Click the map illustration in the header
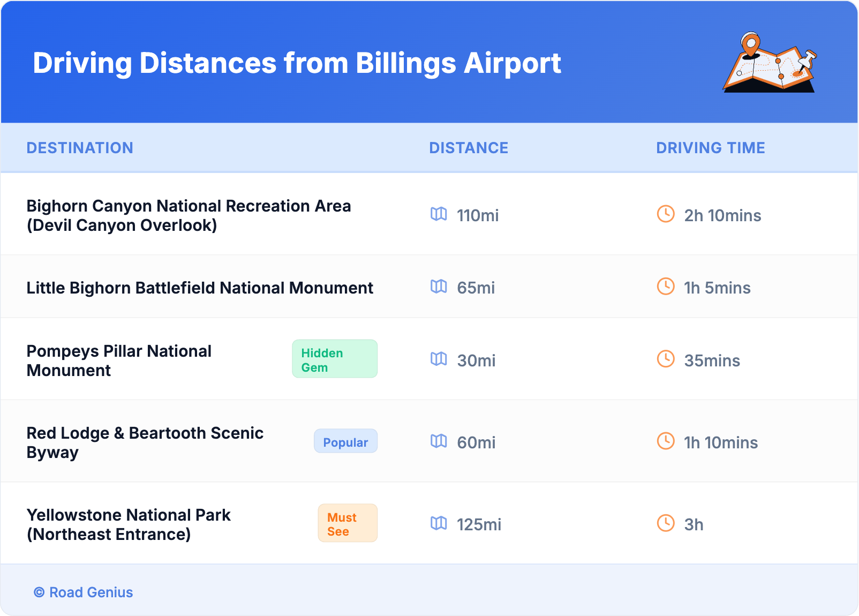The height and width of the screenshot is (616, 859). (770, 63)
